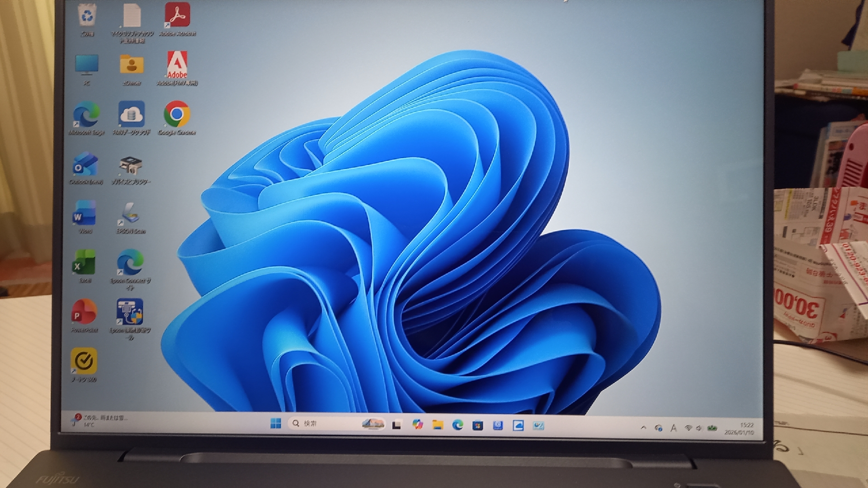Open the blue @ app in the taskbar

click(x=498, y=425)
